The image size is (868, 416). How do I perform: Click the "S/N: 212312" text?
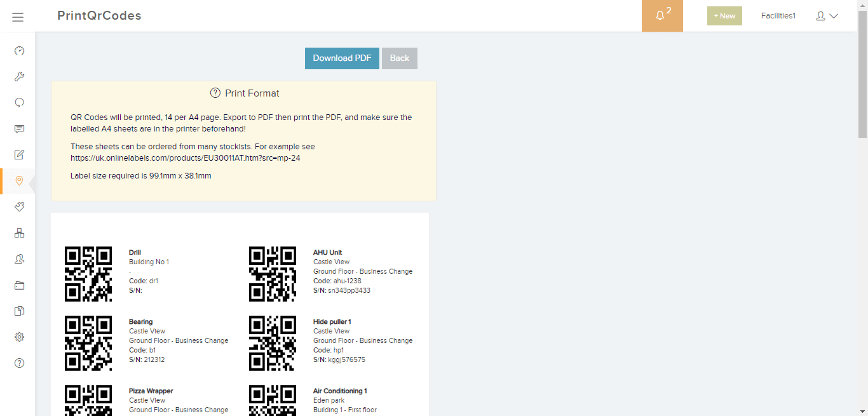(147, 359)
